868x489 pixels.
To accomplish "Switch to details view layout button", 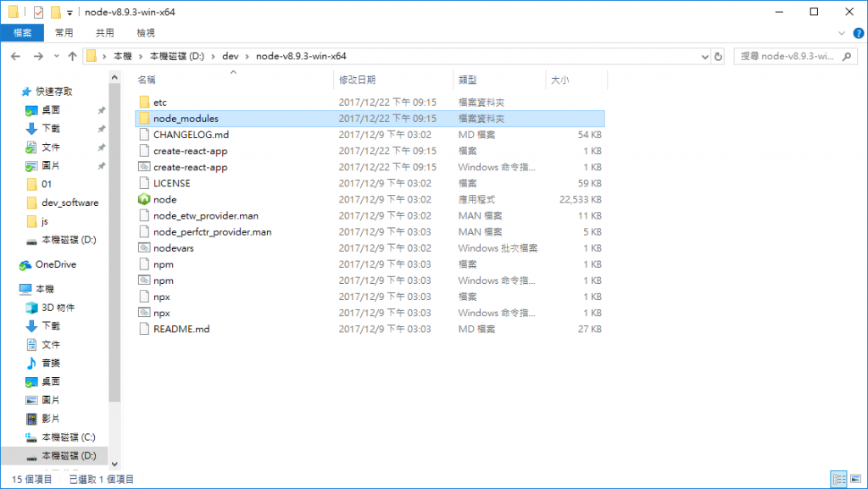I will pos(839,479).
